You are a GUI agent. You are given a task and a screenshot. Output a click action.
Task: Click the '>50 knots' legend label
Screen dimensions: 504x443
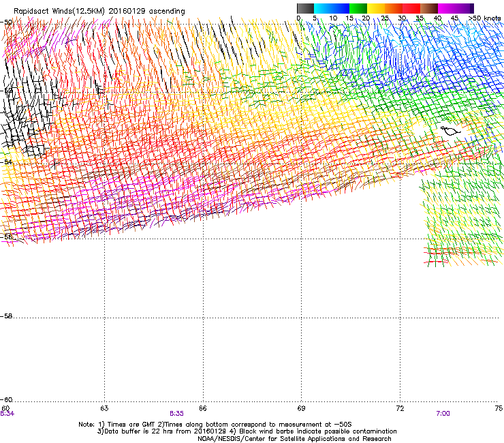tap(485, 18)
